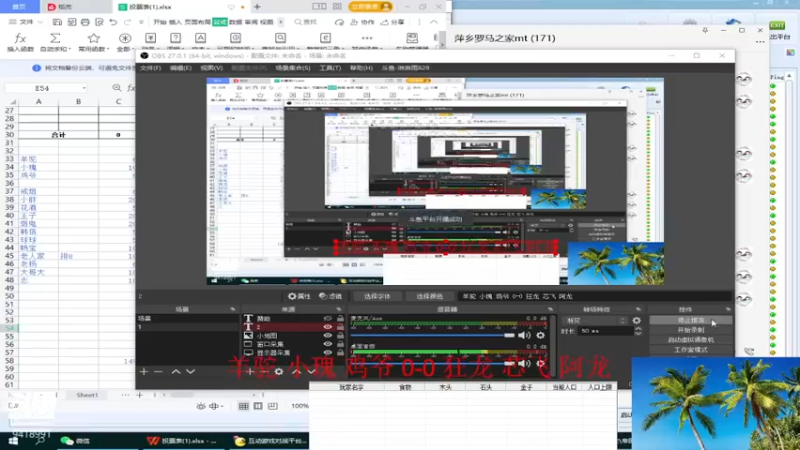
Task: Click 停止推流 Stop Streaming button
Action: pyautogui.click(x=691, y=320)
